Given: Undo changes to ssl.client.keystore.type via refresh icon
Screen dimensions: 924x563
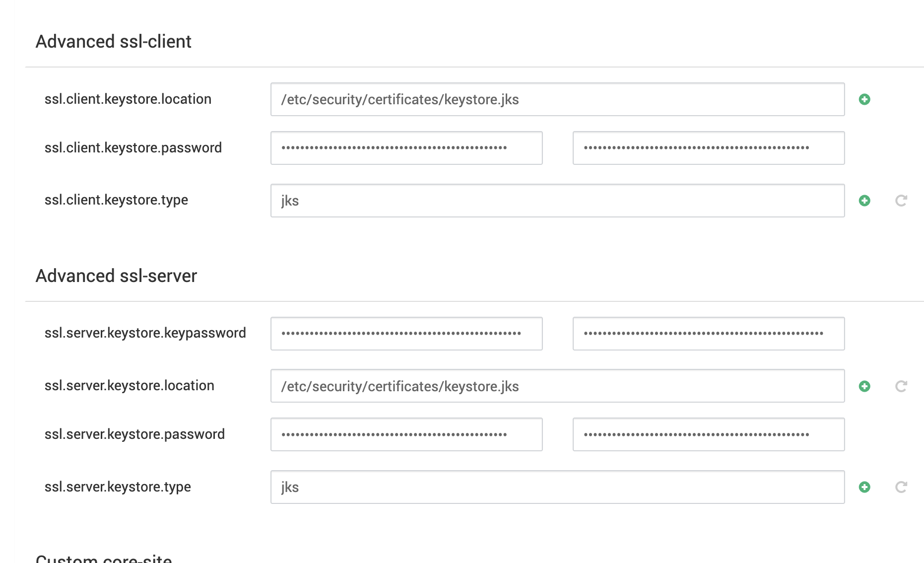Looking at the screenshot, I should [901, 201].
